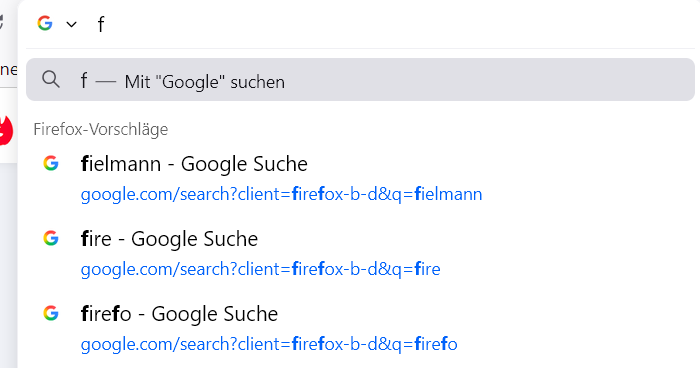Click the magnifier icon in the search row

[x=50, y=79]
